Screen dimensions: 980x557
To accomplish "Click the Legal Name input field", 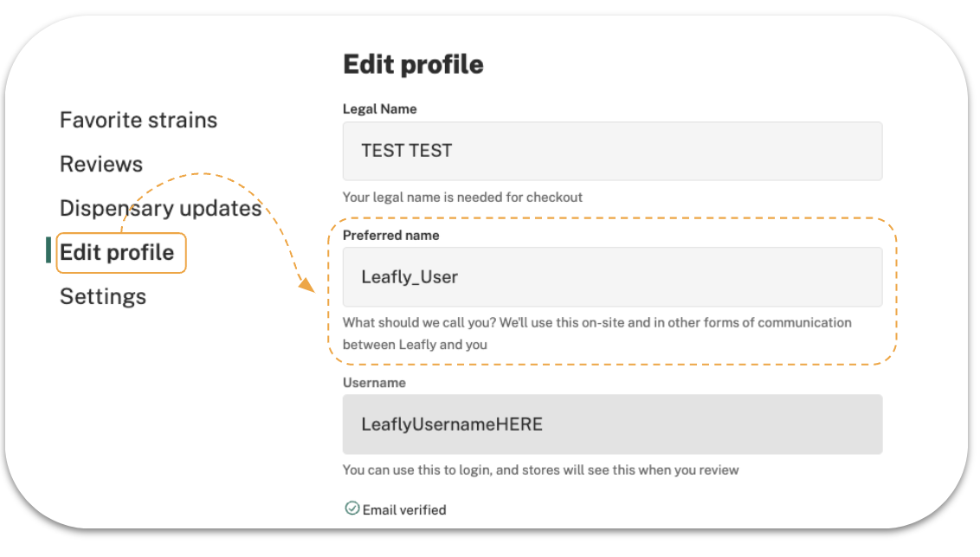I will point(613,152).
